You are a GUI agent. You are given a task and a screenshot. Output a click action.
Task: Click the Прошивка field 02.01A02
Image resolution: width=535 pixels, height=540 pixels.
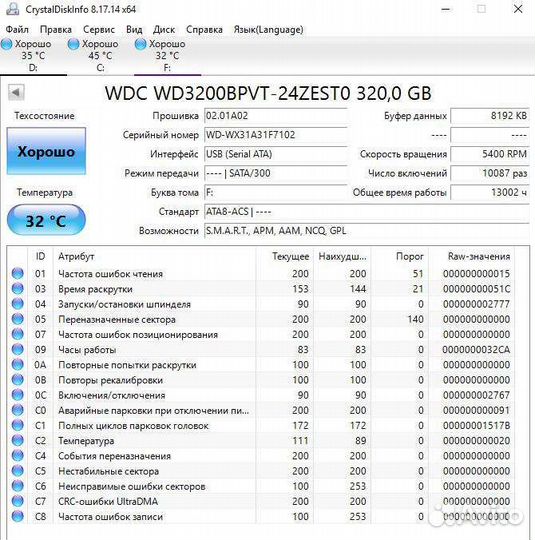point(276,116)
